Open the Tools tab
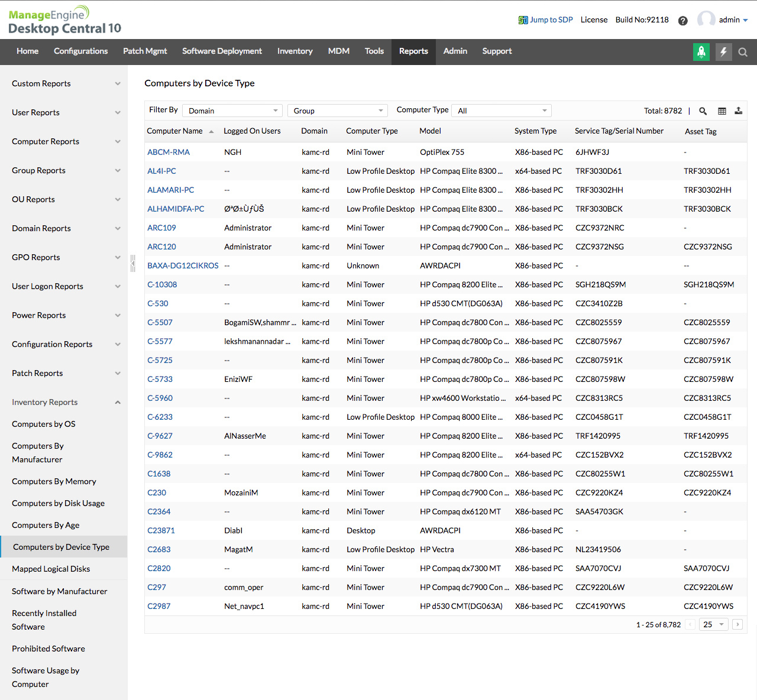This screenshot has width=757, height=700. tap(374, 51)
